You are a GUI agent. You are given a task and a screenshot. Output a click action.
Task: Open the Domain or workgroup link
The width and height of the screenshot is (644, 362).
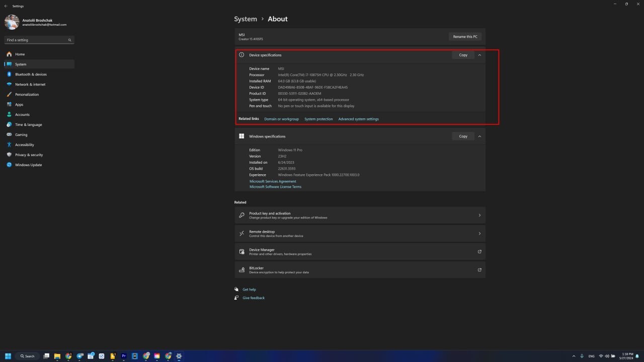tap(281, 119)
